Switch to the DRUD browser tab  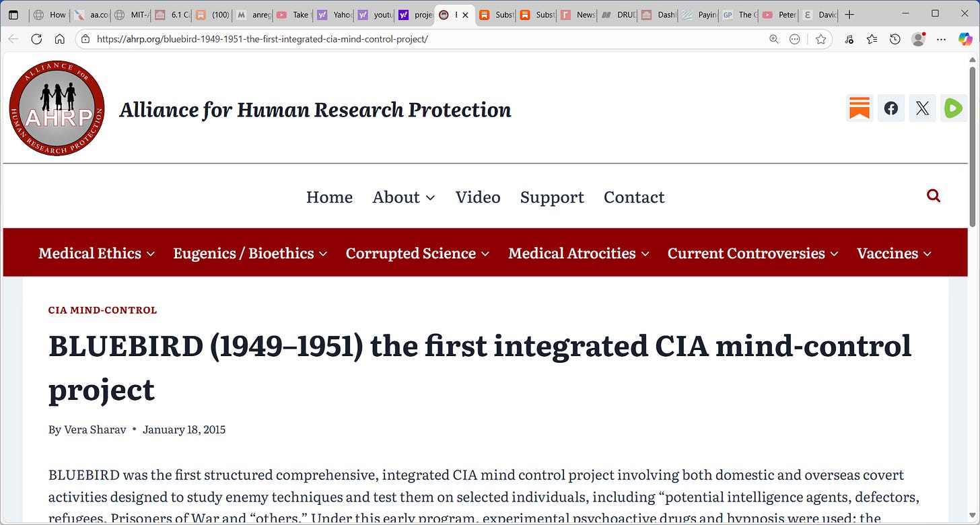pos(618,15)
